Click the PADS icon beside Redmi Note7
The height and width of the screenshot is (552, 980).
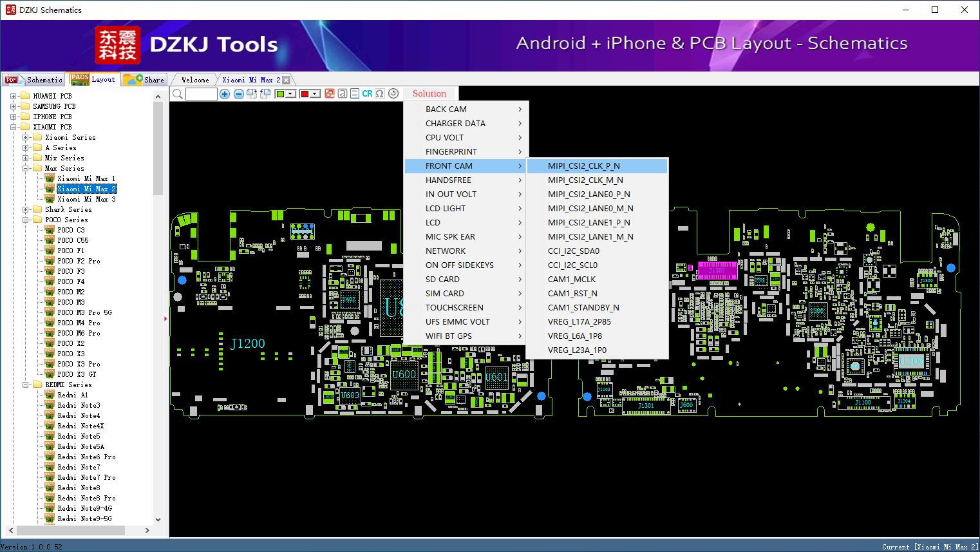(x=50, y=467)
